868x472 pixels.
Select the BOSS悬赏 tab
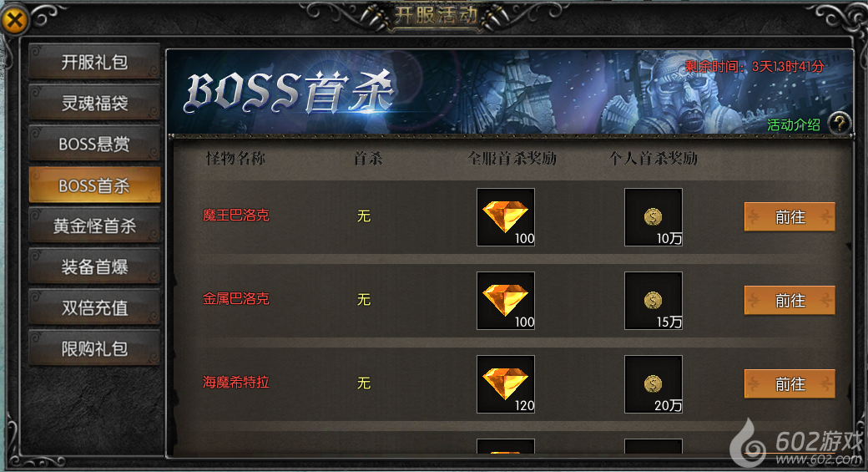point(94,144)
